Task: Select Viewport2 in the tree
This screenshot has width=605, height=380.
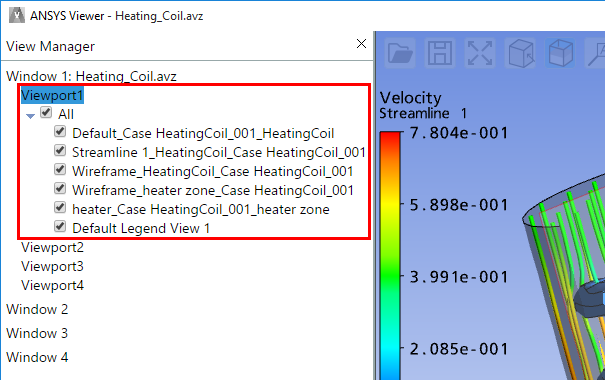Action: click(52, 247)
